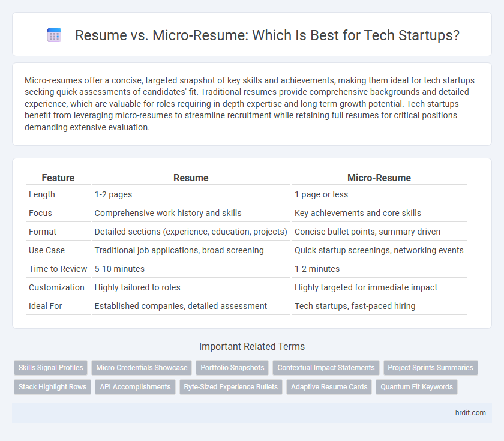Open the Quantum Fit Keywords tag
504x441 pixels.
pos(416,387)
